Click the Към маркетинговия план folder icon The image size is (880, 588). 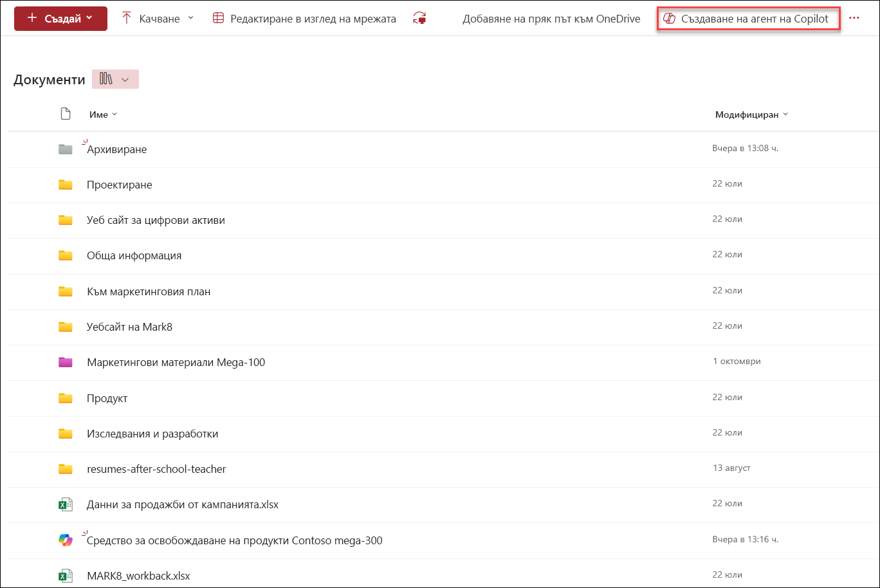(x=65, y=291)
